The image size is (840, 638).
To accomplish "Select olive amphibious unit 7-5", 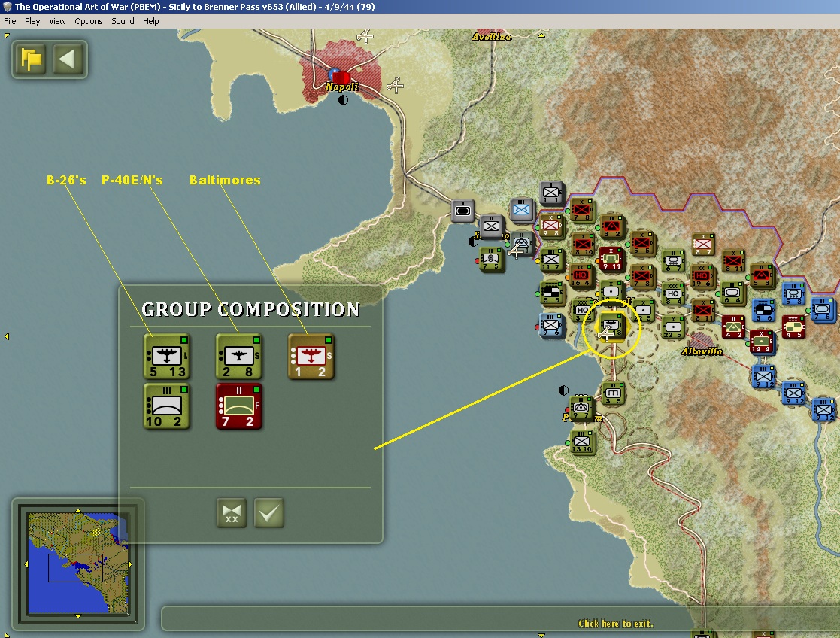I will tap(491, 260).
